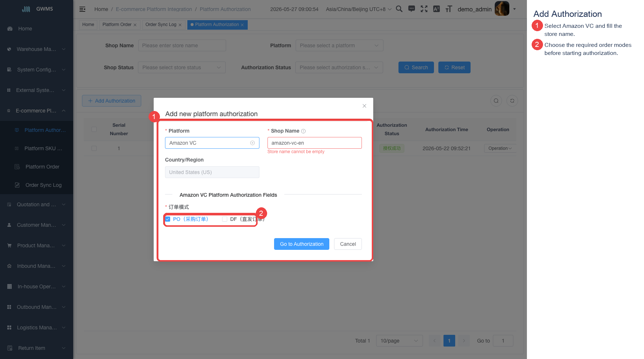
Task: Open the Authorization Status filter dropdown
Action: 339,67
